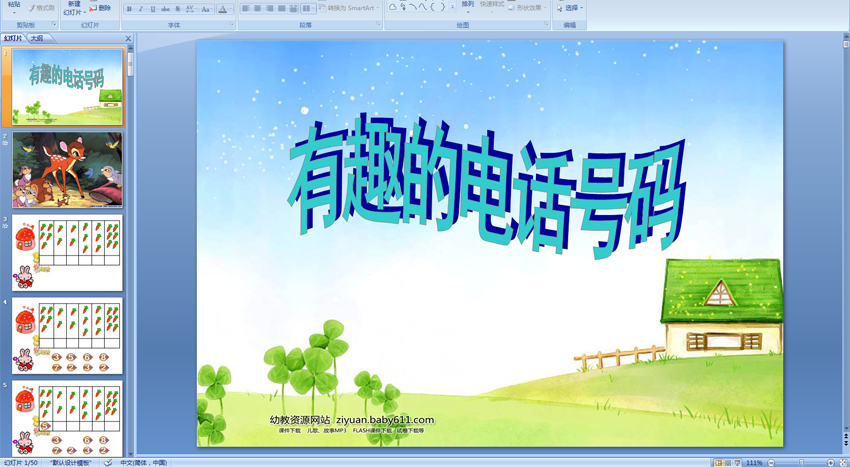Image resolution: width=850 pixels, height=467 pixels.
Task: Select slide 4 thumbnail with carrot table
Action: 67,336
